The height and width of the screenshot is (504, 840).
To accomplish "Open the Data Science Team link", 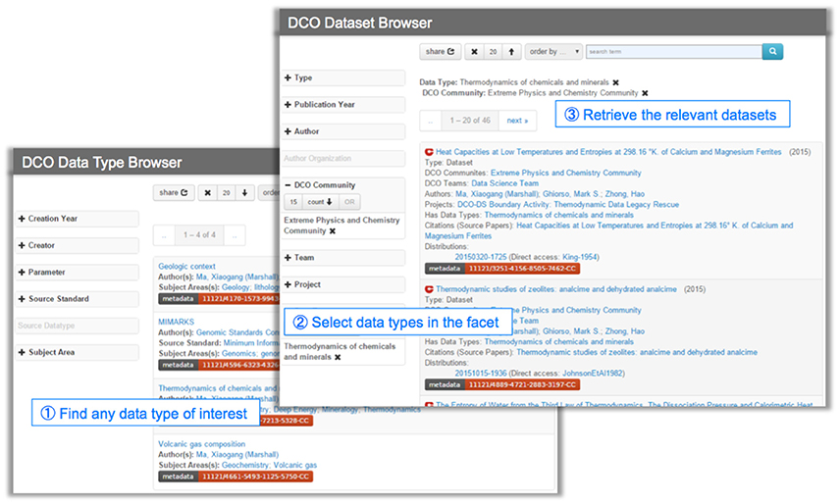I will 504,183.
